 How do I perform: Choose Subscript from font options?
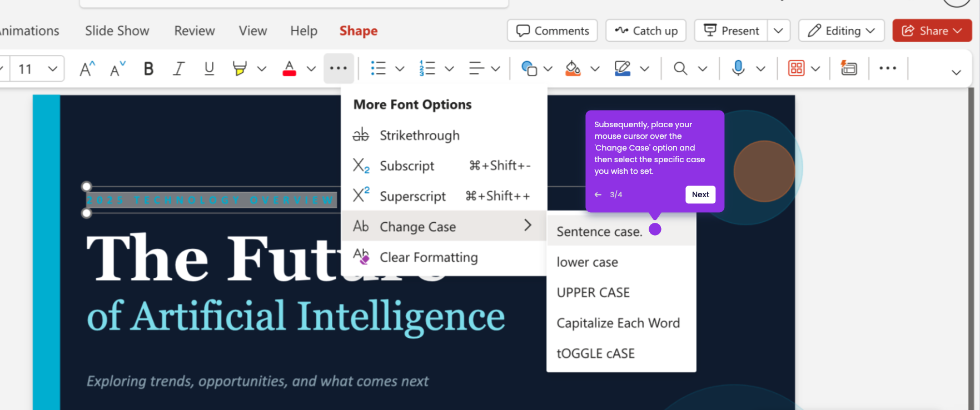pos(444,166)
